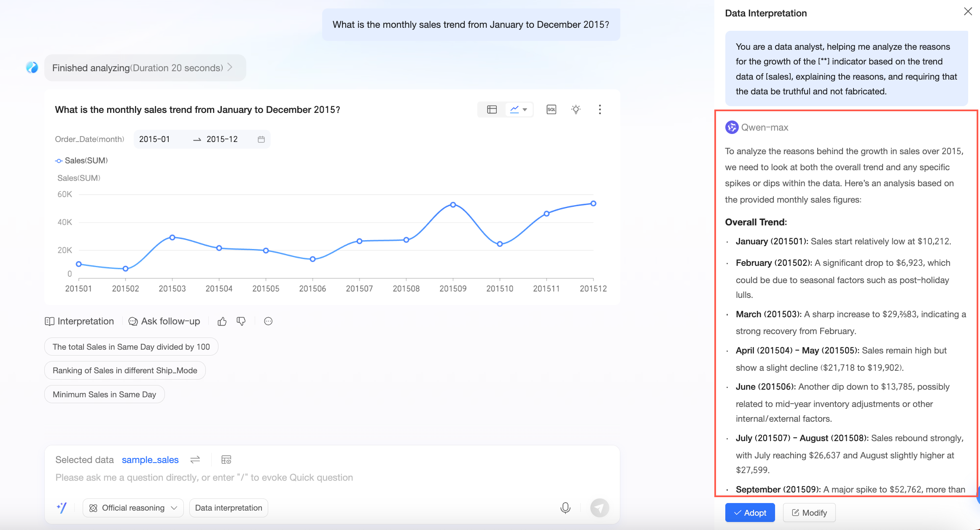This screenshot has width=980, height=530.
Task: Click the 201509 data point on chart
Action: tap(453, 205)
